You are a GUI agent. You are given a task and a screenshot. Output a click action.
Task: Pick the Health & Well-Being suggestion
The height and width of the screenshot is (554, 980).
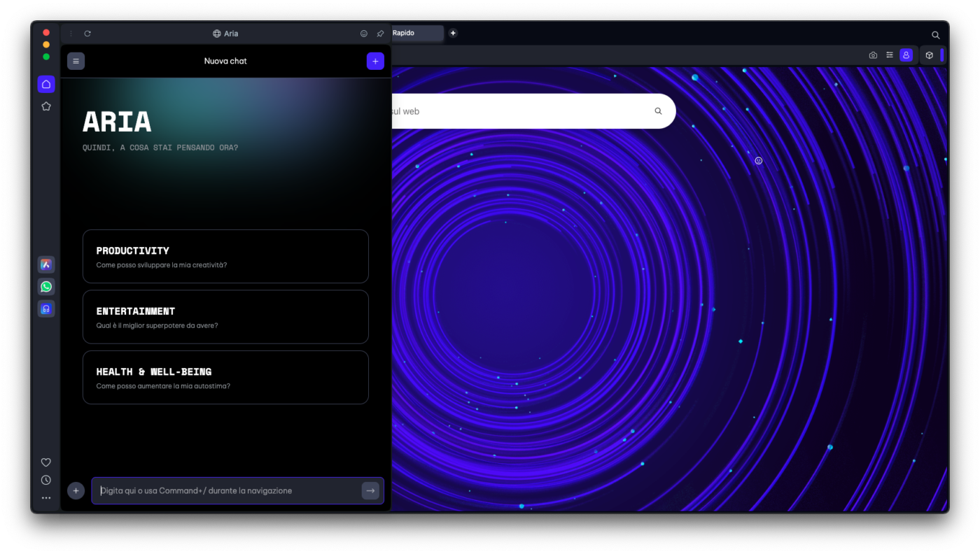point(225,377)
